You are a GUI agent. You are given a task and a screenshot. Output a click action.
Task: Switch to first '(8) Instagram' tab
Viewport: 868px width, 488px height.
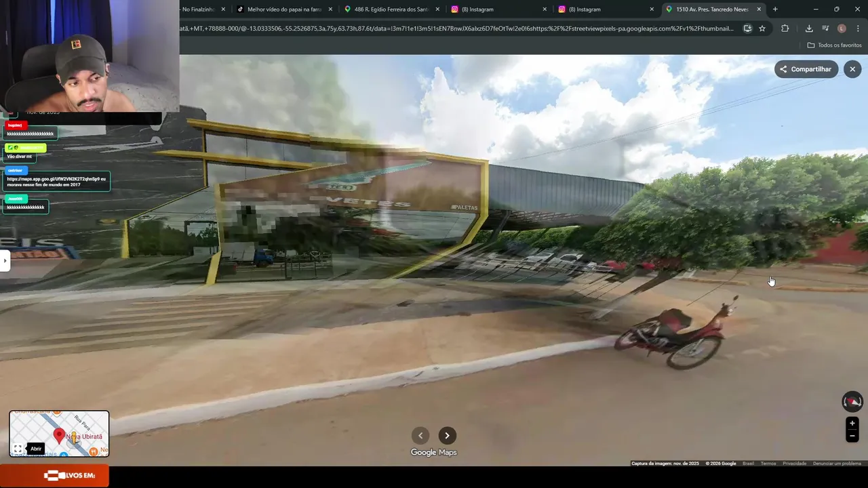(498, 9)
